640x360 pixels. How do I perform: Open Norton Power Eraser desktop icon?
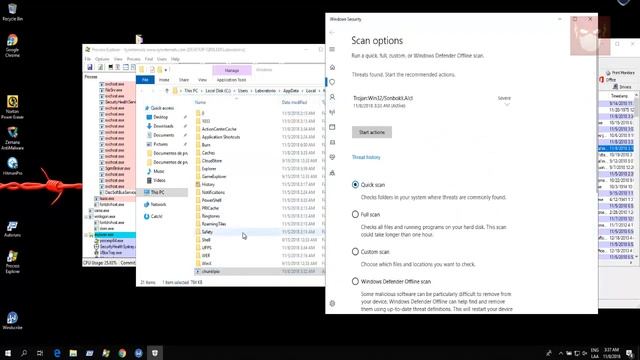click(x=12, y=107)
